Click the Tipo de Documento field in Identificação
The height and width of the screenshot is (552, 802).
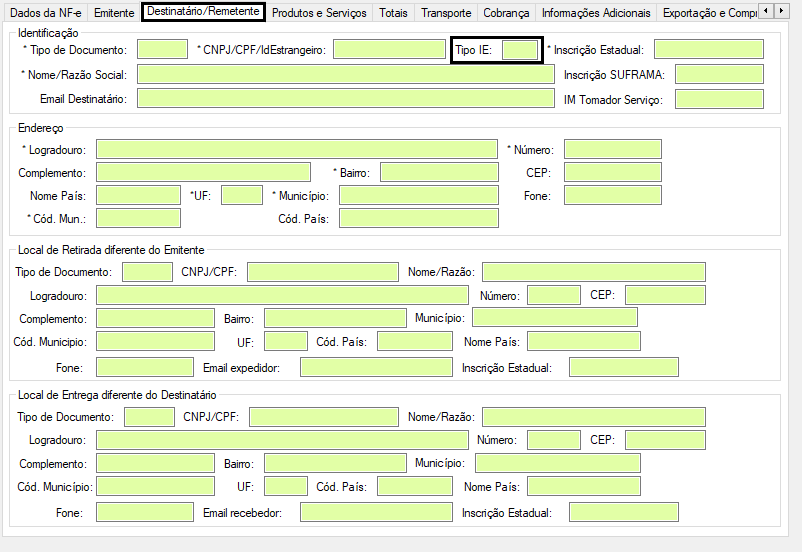click(162, 49)
